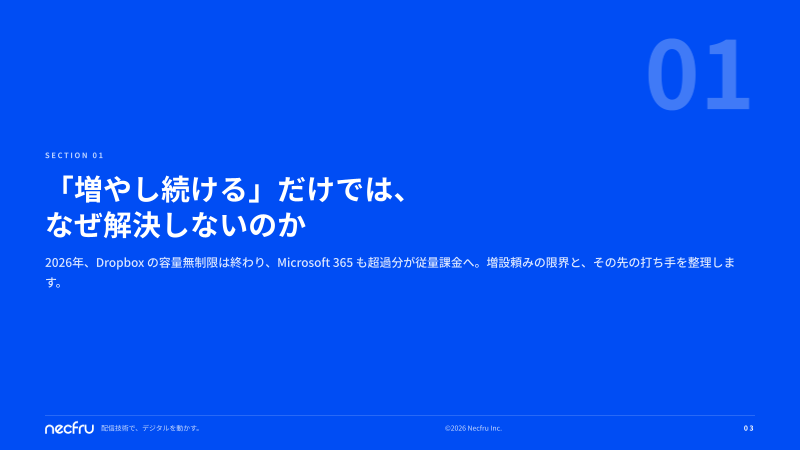Viewport: 800px width, 450px height.
Task: Click the paragraph starting with '2026年、Dropbox'
Action: point(390,272)
